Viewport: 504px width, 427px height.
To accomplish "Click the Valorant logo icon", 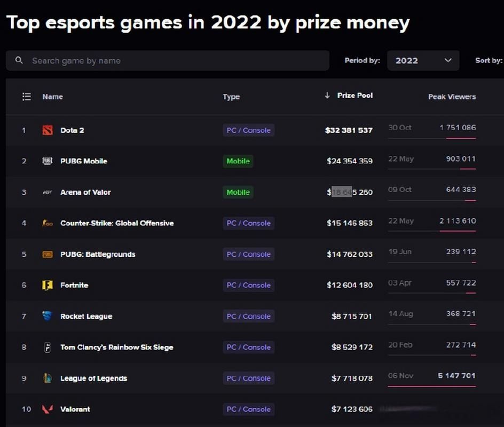I will [x=48, y=409].
